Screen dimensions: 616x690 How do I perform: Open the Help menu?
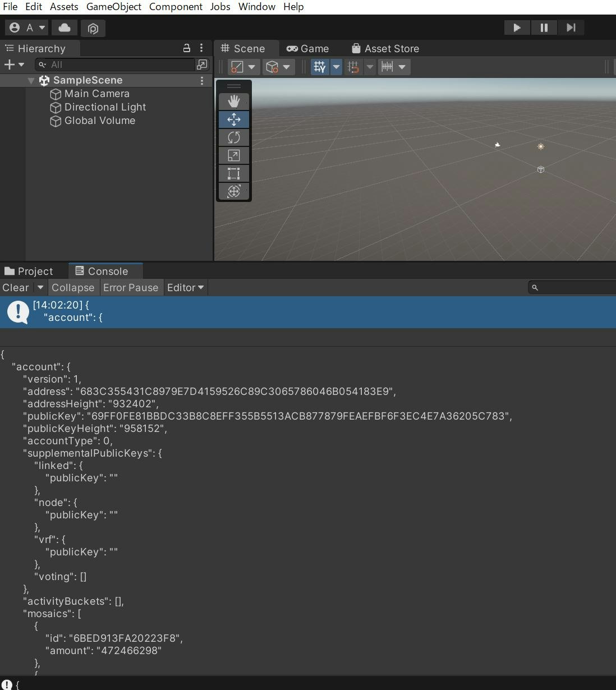(x=293, y=7)
